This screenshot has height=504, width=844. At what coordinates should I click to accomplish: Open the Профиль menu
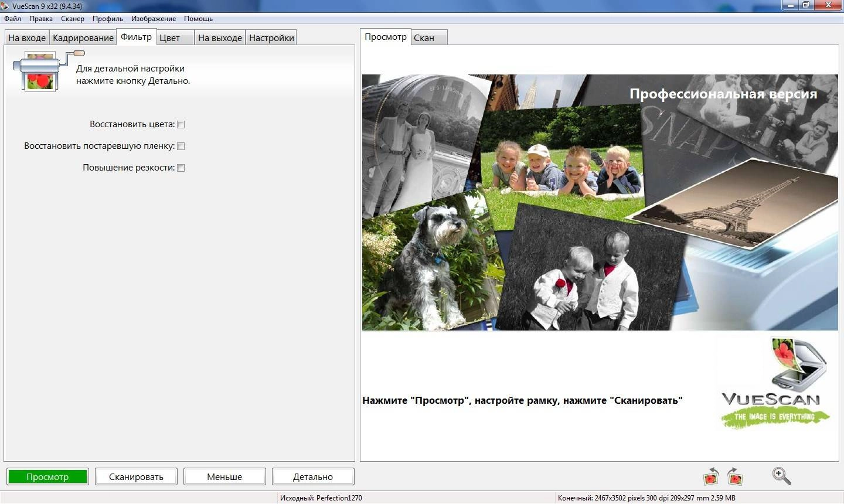click(108, 19)
